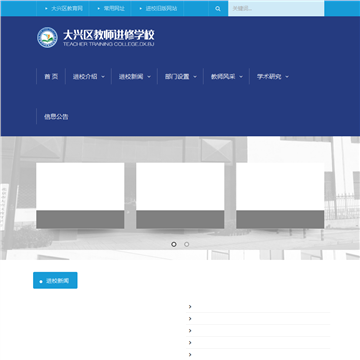Switch to the second carousel indicator dot
360x360 pixels.
187,244
